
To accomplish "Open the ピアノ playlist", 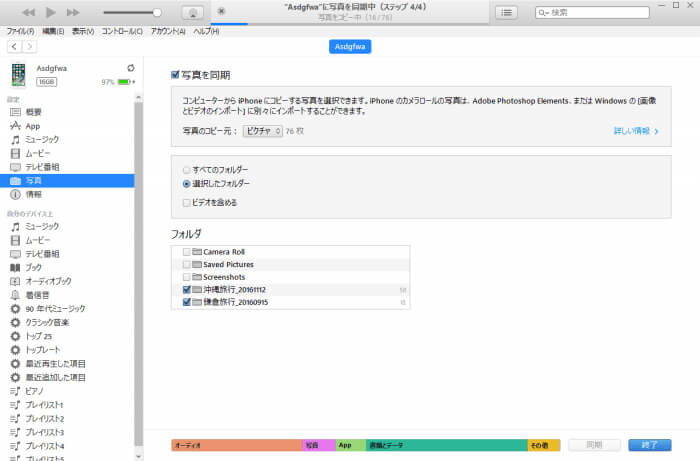I will [x=67, y=391].
